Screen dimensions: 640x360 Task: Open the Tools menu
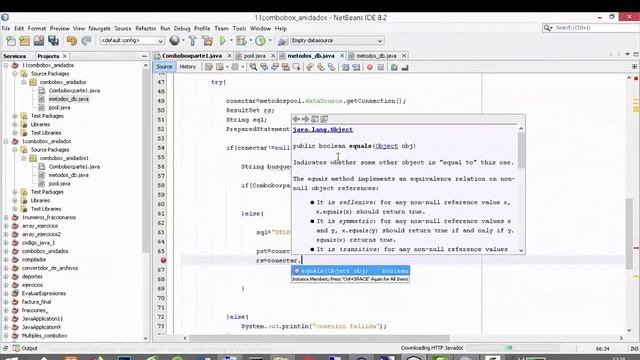coord(240,29)
